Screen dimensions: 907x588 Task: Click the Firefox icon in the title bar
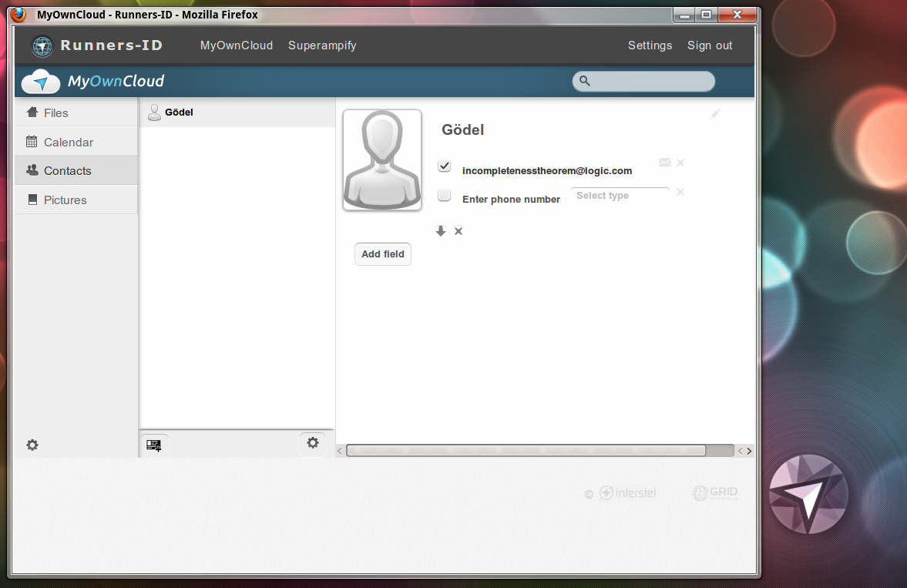pos(19,15)
